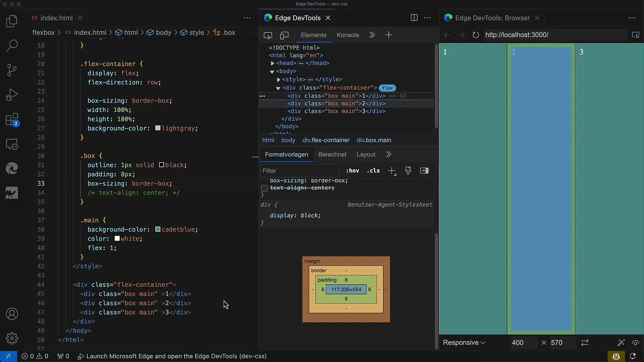Open the Berechnet tab
The height and width of the screenshot is (362, 644).
point(332,155)
